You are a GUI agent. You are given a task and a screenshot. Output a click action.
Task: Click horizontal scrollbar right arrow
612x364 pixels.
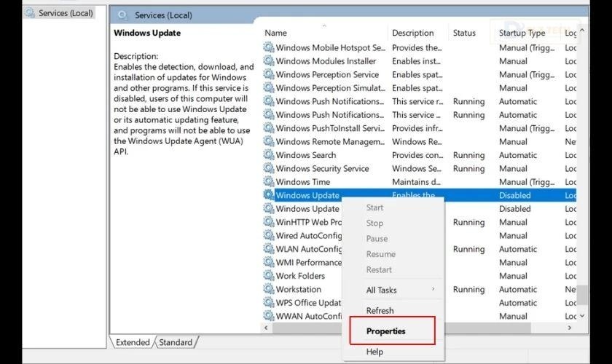point(570,328)
